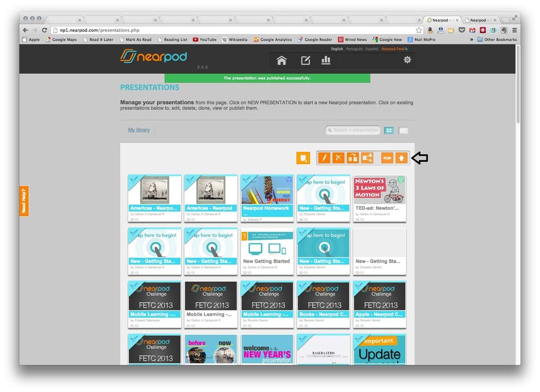
Task: Open the Wired News bookmark
Action: (352, 40)
